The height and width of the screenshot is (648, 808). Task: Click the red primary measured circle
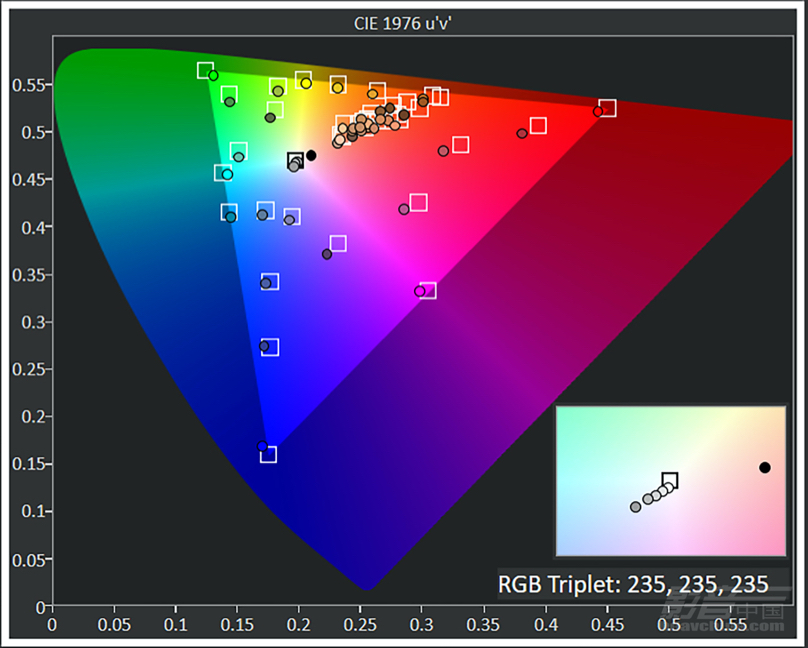[598, 111]
